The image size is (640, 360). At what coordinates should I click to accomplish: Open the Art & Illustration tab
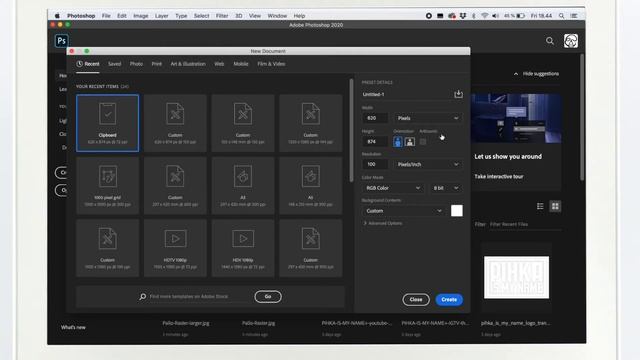point(188,64)
